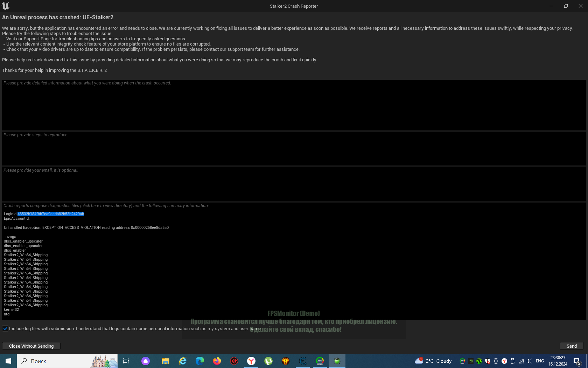Open the Meet Now camera tray icon
588x368 pixels.
coord(496,361)
